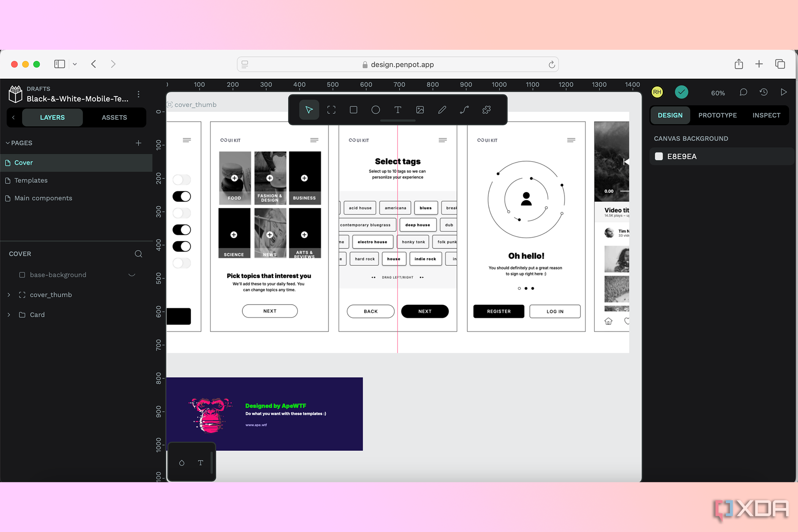Toggle visibility of cover_thumb layer
This screenshot has height=532, width=798.
coord(132,294)
